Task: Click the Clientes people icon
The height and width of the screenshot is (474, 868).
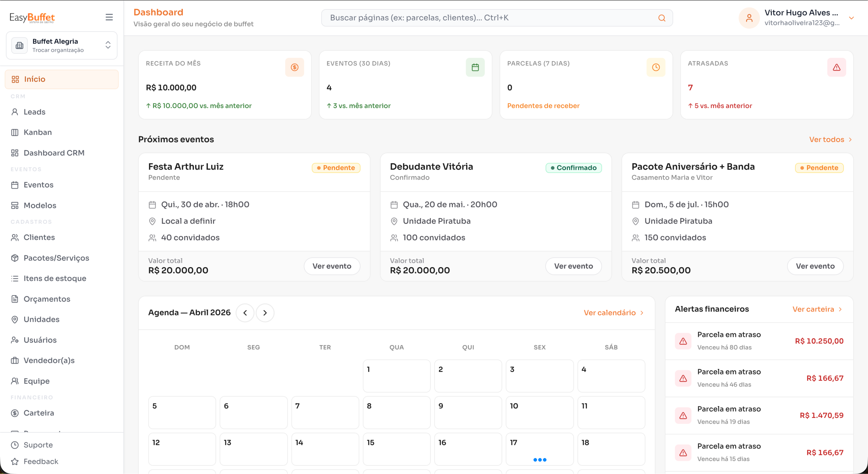Action: (15, 237)
